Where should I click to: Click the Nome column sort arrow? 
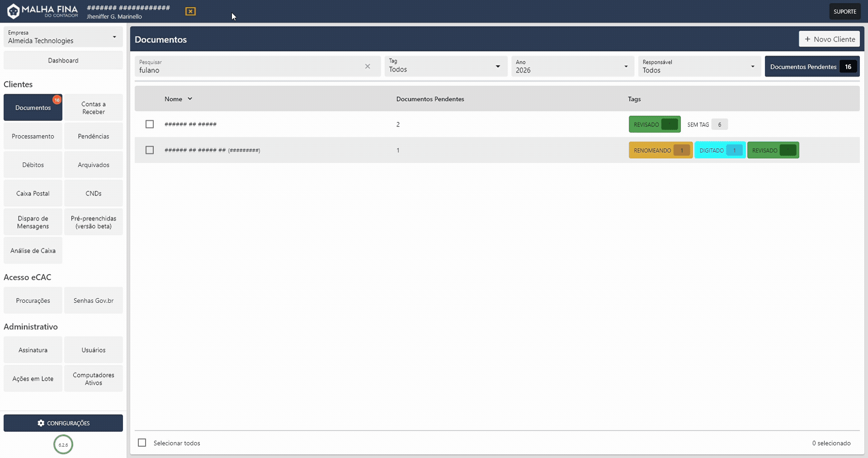pos(190,99)
